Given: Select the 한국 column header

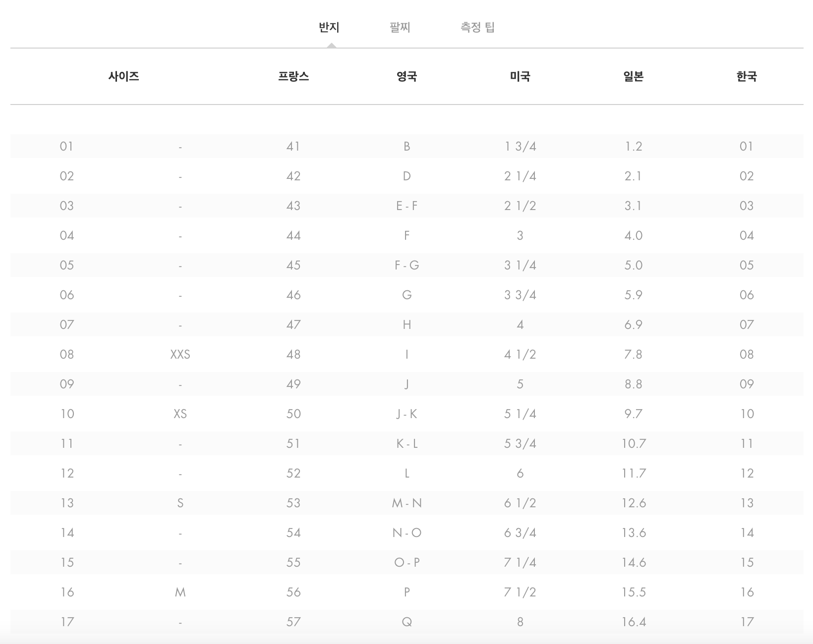Looking at the screenshot, I should click(x=747, y=76).
